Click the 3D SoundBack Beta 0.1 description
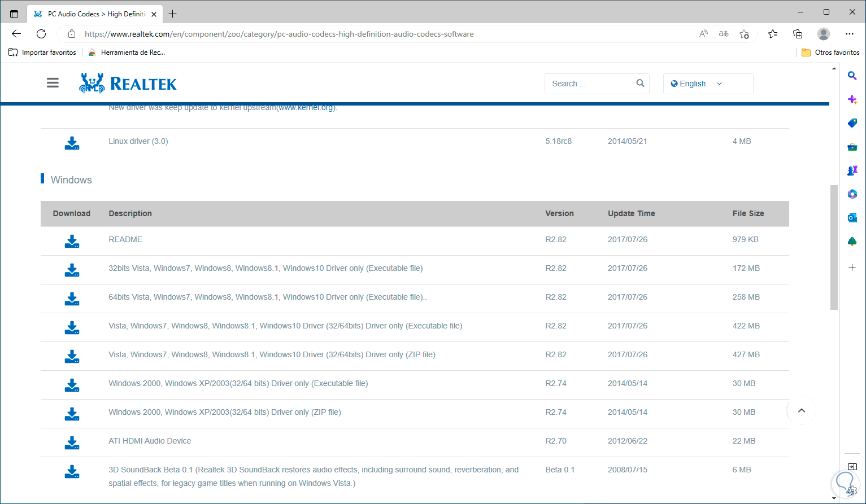866x504 pixels. (314, 476)
